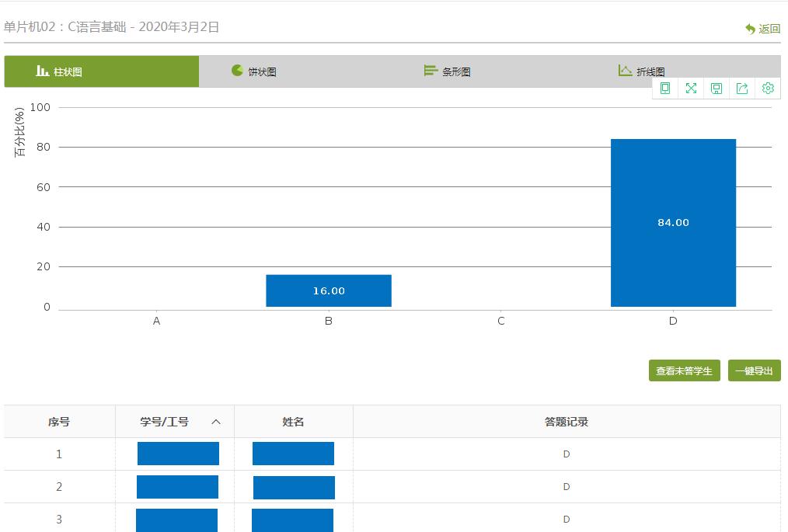
Task: Click the redacted student ID in row 2
Action: click(177, 487)
